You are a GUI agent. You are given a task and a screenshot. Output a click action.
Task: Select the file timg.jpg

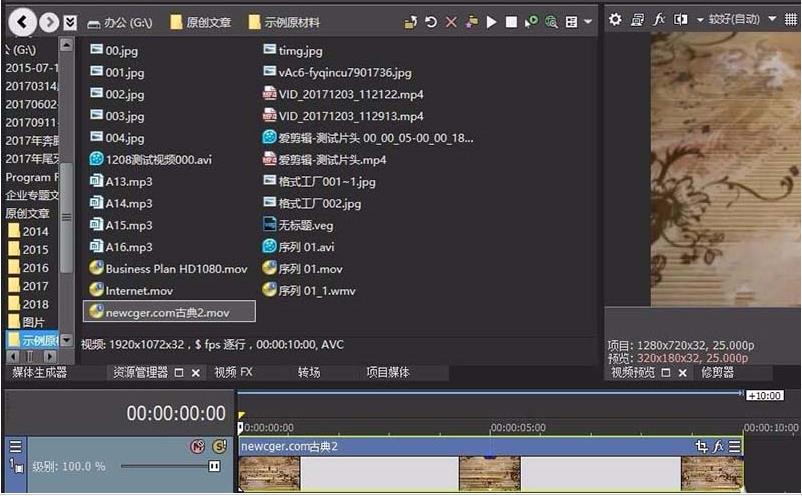tap(293, 50)
